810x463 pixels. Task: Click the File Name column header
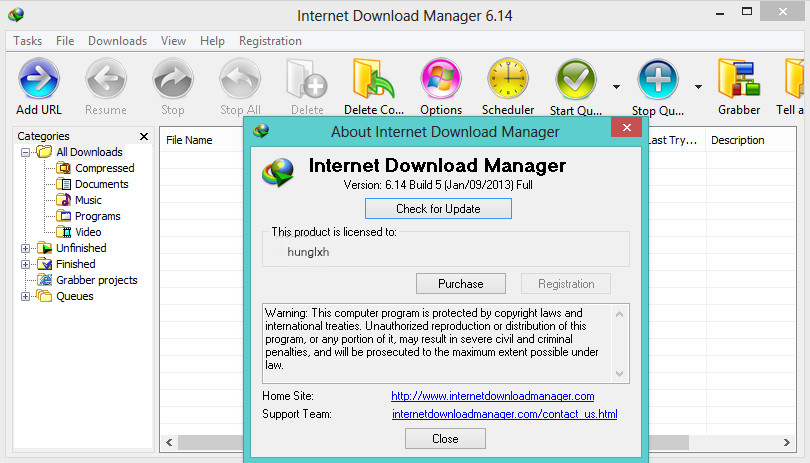189,140
